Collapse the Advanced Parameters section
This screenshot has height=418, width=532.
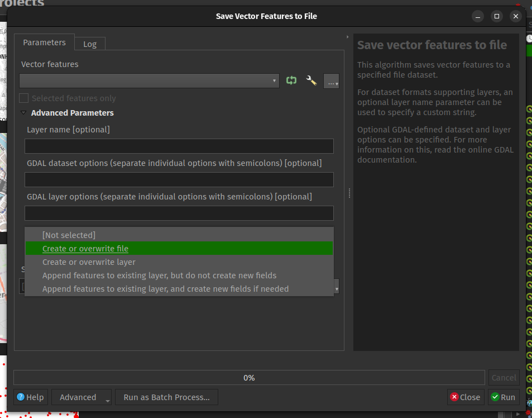point(23,113)
